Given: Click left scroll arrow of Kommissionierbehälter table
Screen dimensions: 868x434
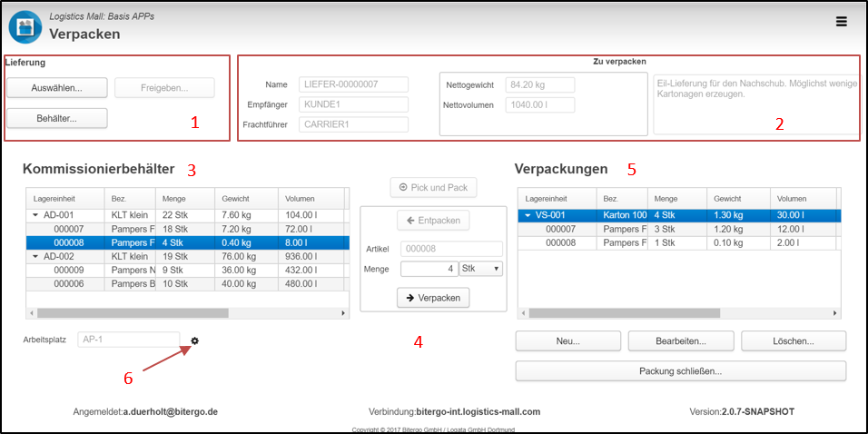Looking at the screenshot, I should (x=32, y=312).
